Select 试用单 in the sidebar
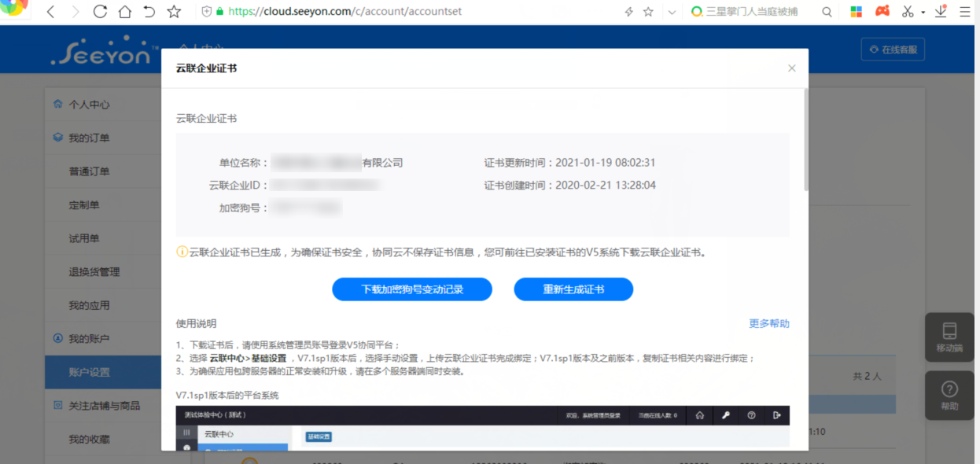This screenshot has width=980, height=464. [x=84, y=238]
